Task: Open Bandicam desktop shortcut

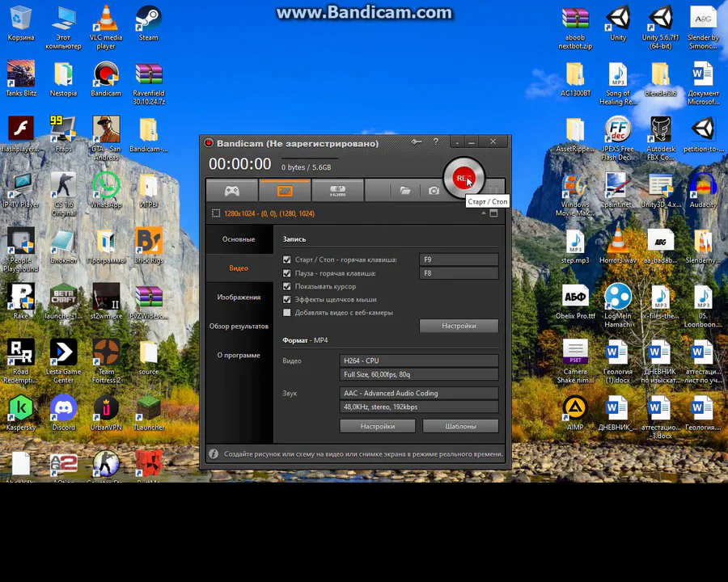Action: (x=106, y=79)
